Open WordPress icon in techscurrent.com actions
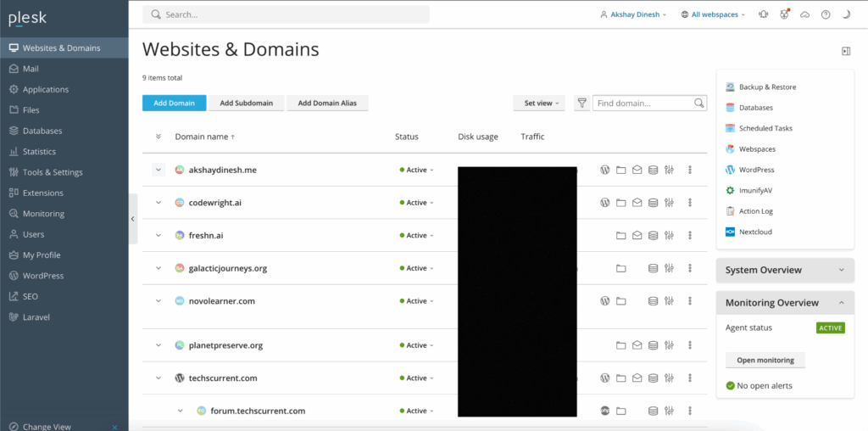The height and width of the screenshot is (431, 868). (x=605, y=378)
